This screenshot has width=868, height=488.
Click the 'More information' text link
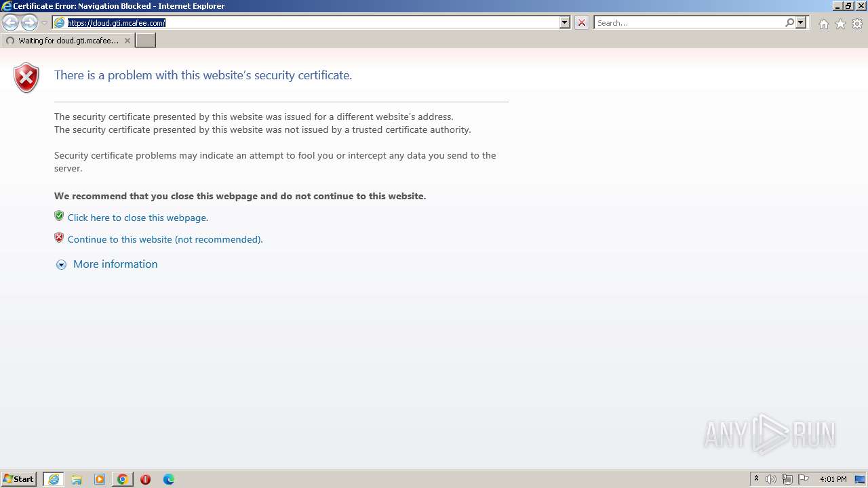pos(115,264)
